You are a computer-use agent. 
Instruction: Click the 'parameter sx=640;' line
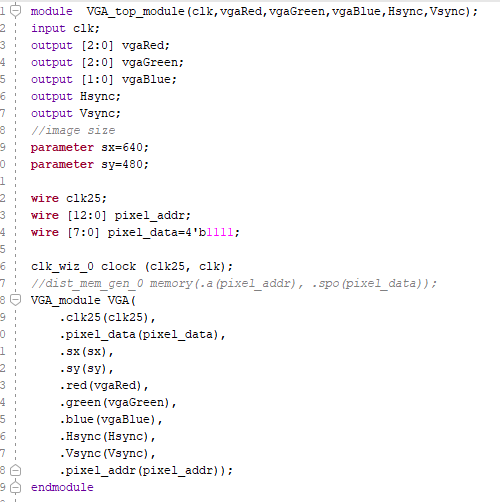click(89, 147)
